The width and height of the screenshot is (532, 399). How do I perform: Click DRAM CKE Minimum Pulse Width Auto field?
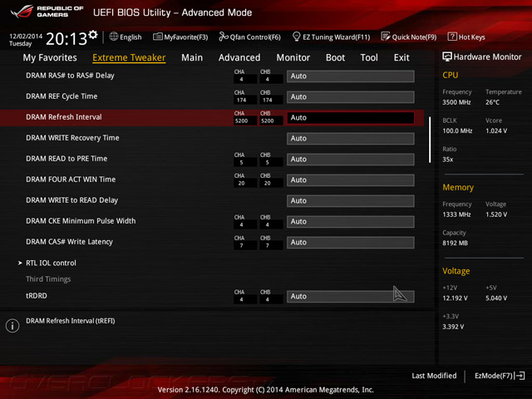point(351,222)
